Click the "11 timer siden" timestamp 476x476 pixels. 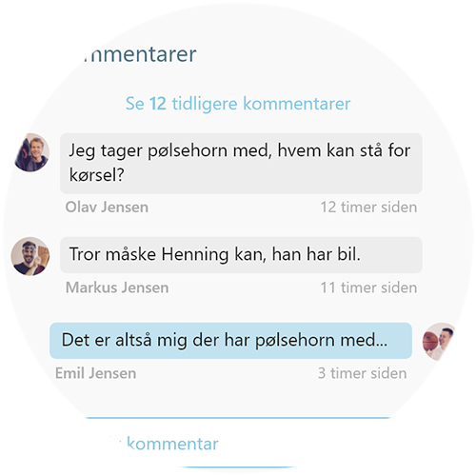368,288
